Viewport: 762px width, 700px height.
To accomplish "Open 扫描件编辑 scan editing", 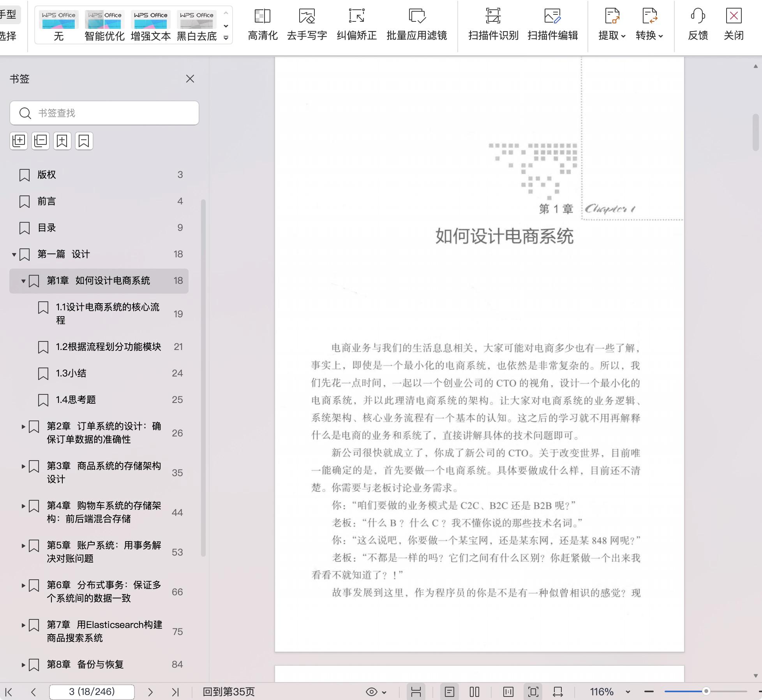I will click(x=552, y=25).
